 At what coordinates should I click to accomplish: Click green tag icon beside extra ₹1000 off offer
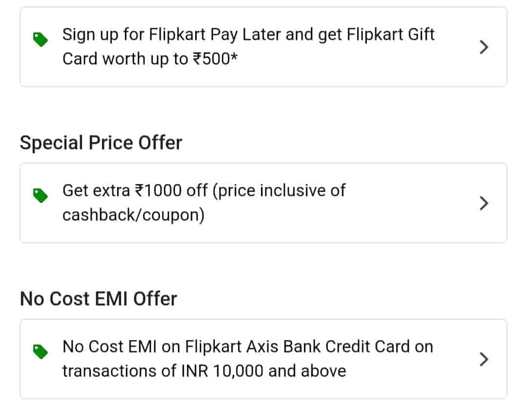[x=40, y=196]
